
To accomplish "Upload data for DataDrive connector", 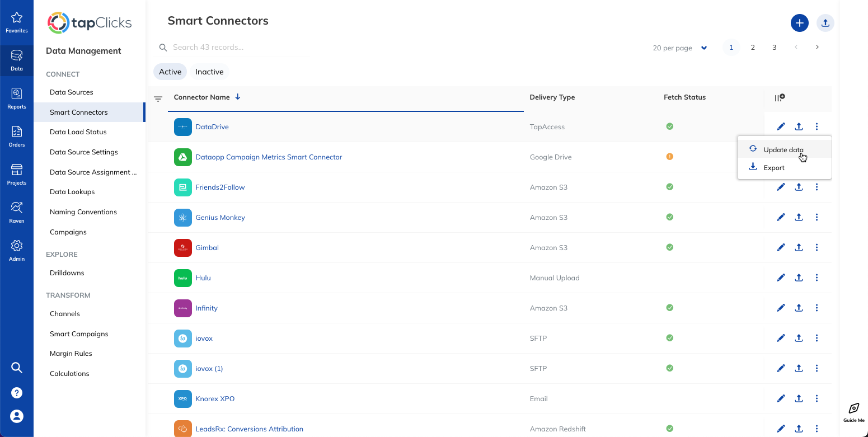I will [799, 127].
